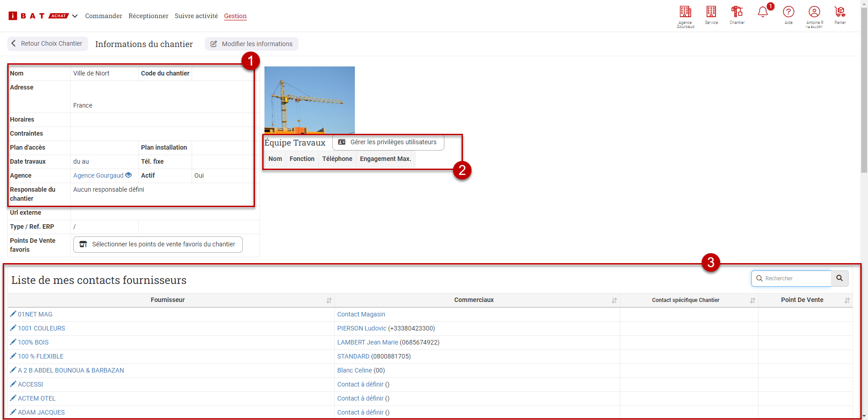Viewport: 868px width, 420px height.
Task: Expand the IBAT Achat dropdown chevron
Action: click(75, 16)
